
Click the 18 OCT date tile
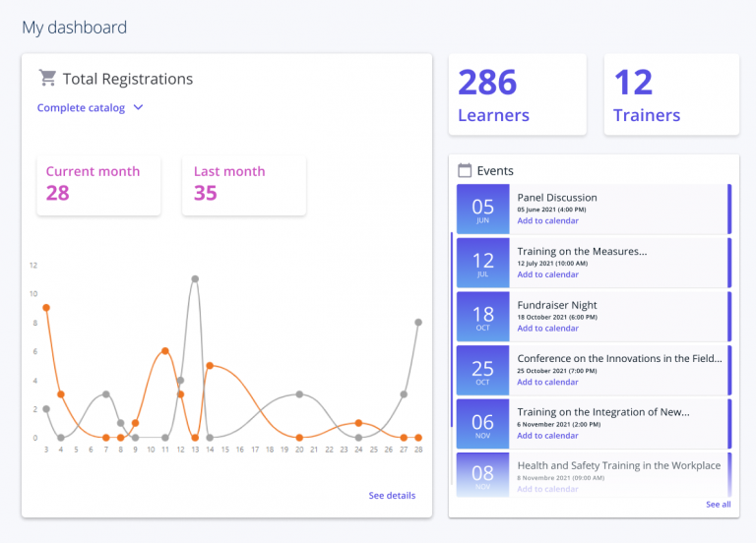tap(482, 317)
